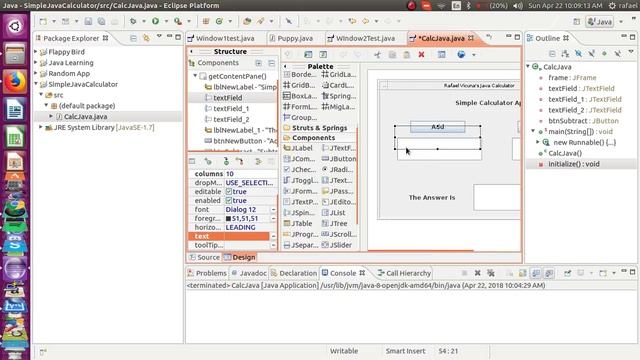Choose BoxLayout in the Palette

(300, 96)
